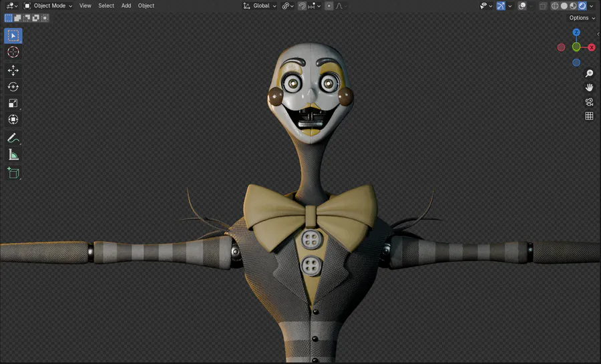
Task: Select extend selection mode
Action: (x=17, y=18)
